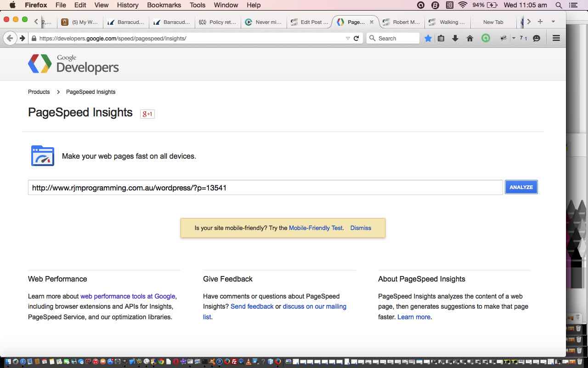Click the extension icon beside the 7 1 counter

pos(503,38)
